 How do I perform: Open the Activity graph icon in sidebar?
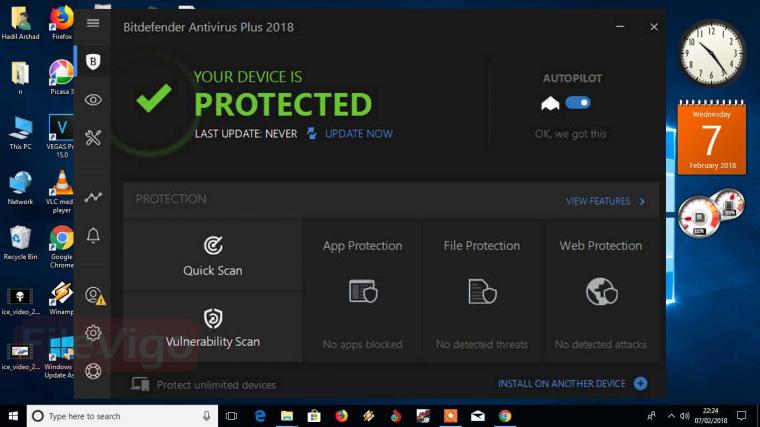(x=93, y=197)
